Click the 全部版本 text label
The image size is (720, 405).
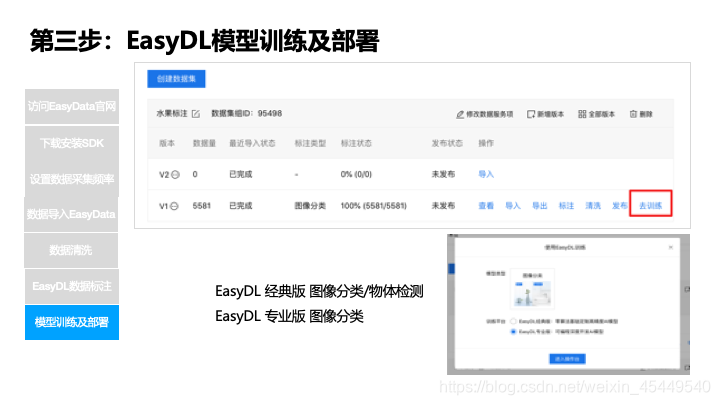point(602,114)
